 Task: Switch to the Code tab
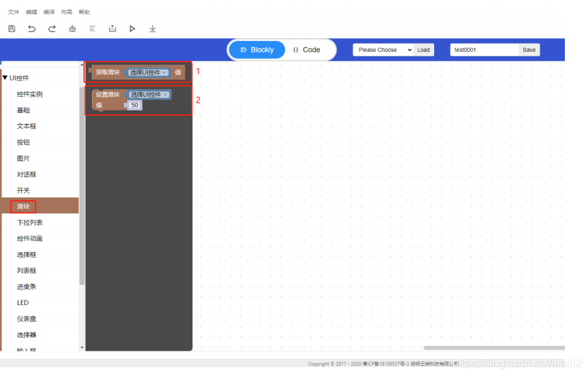coord(307,50)
